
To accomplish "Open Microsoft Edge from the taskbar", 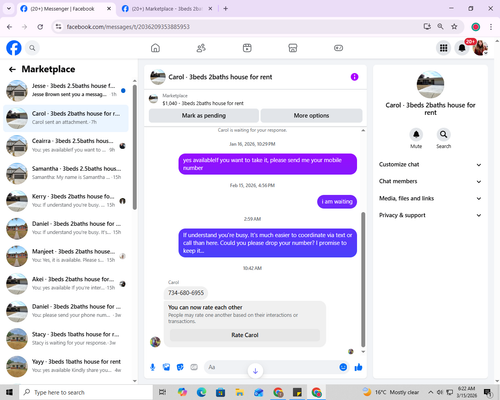I will (201, 392).
